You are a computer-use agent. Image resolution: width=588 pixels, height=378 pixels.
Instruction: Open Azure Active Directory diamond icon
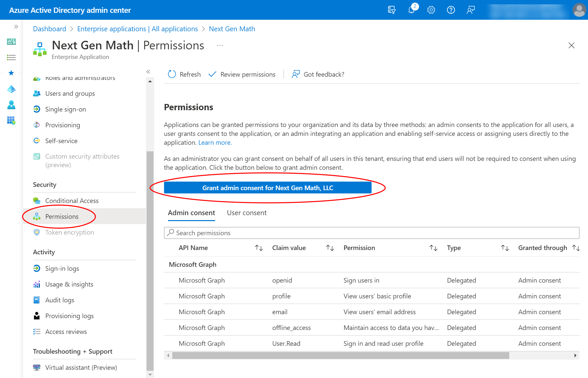(x=11, y=89)
